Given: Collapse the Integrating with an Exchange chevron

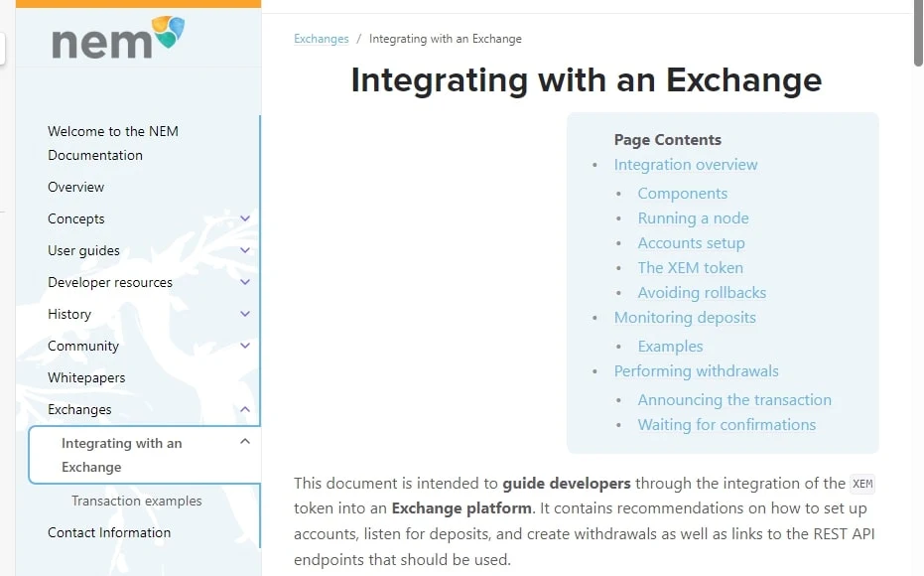Looking at the screenshot, I should pos(245,442).
